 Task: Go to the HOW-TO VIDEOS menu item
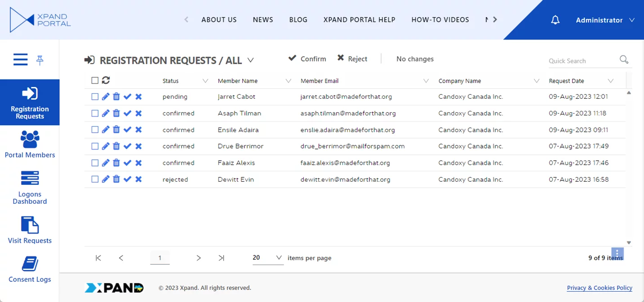click(x=440, y=20)
